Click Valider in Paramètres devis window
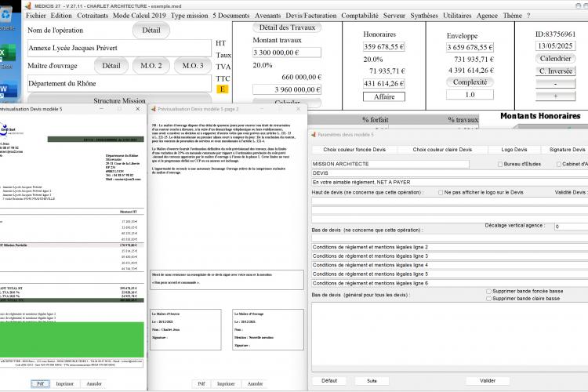 (488, 381)
